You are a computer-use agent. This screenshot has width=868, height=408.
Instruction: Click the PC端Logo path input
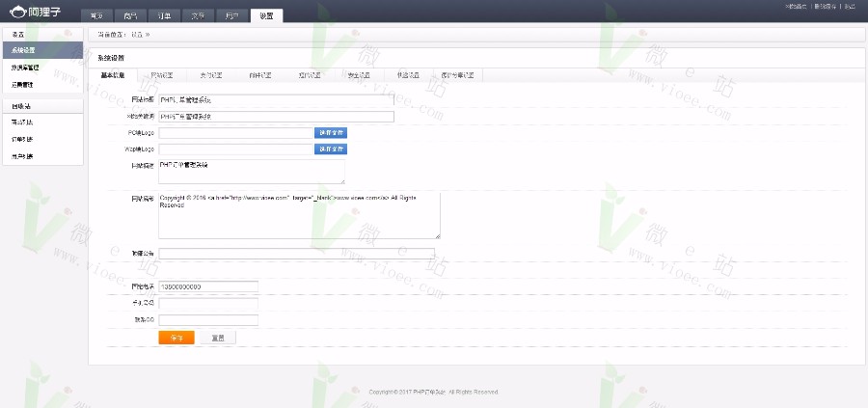tap(236, 133)
